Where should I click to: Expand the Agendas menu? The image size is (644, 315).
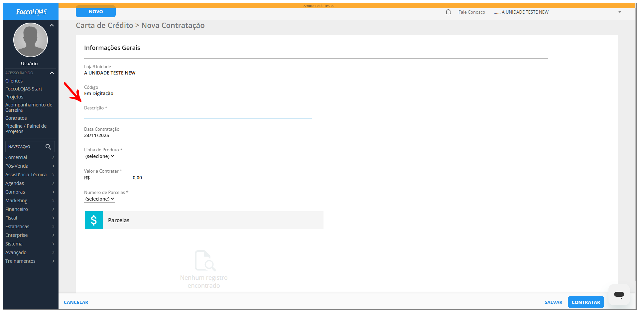(30, 183)
